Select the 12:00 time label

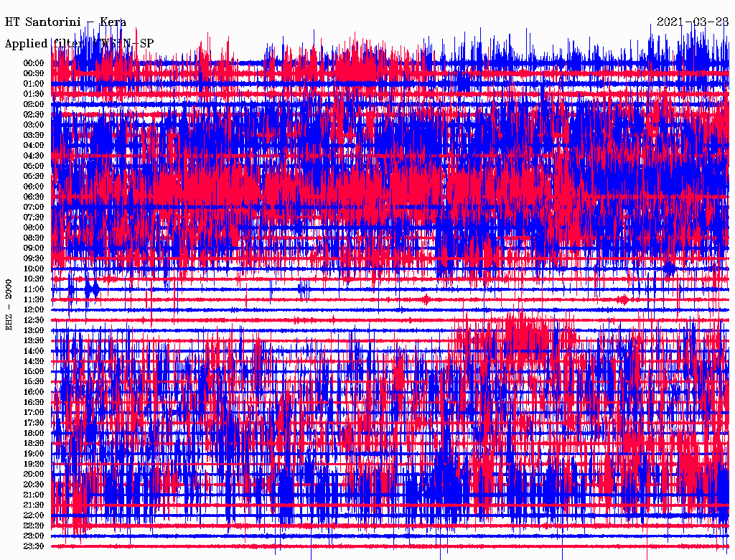click(x=34, y=310)
